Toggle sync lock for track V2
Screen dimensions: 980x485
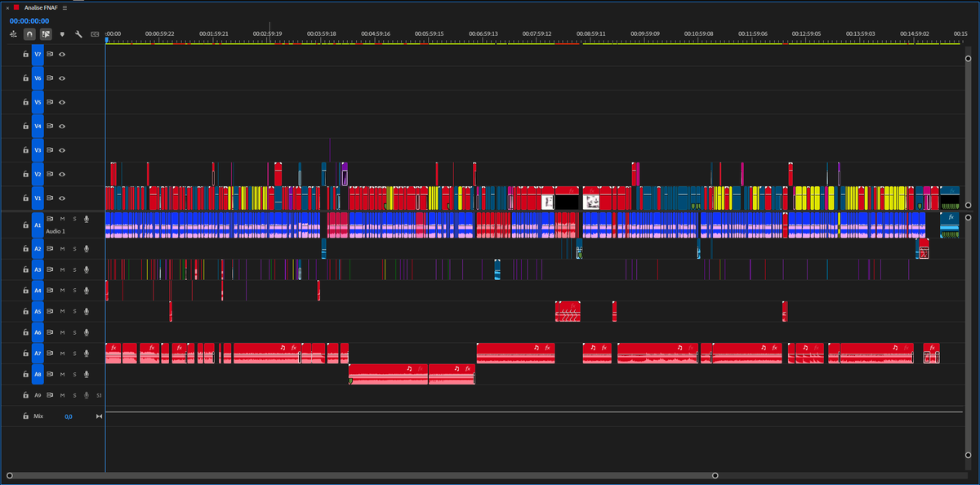click(x=50, y=175)
